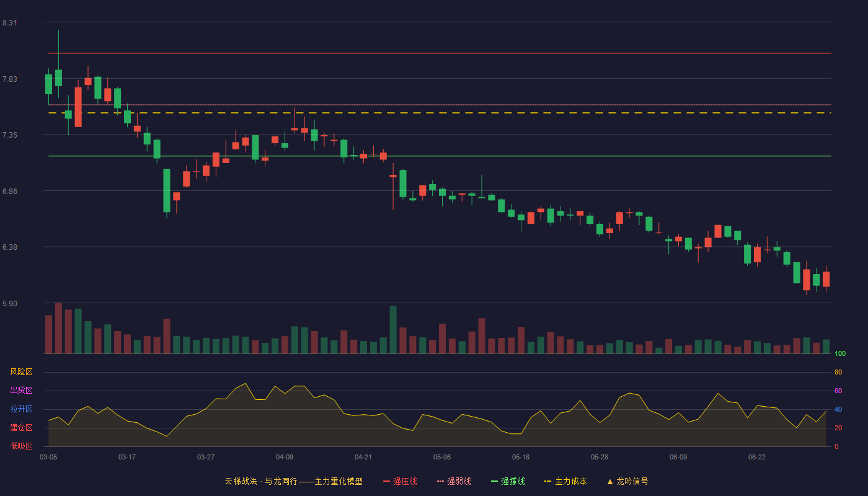Toggle the 强压线 legend entry

click(x=400, y=481)
